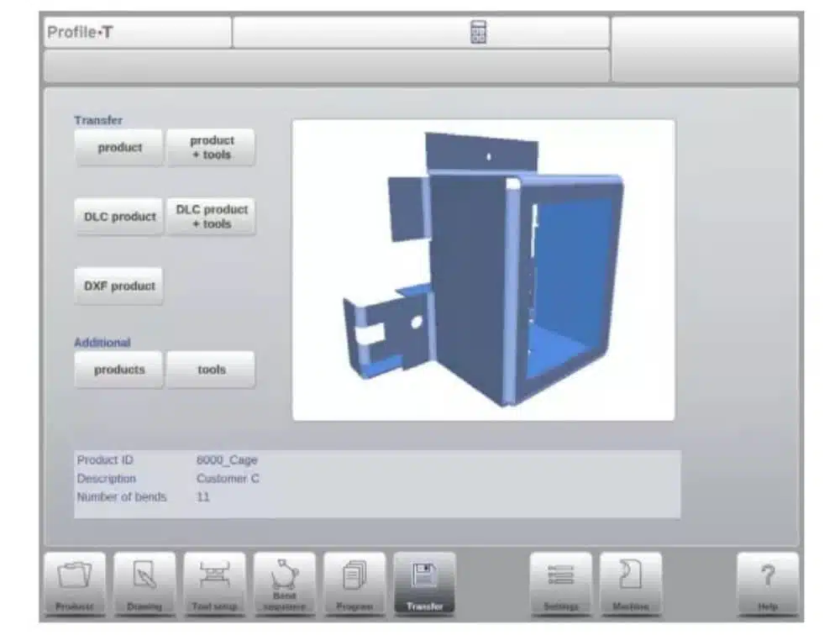Open the calculator icon in the header
This screenshot has width=840, height=635.
(x=478, y=32)
